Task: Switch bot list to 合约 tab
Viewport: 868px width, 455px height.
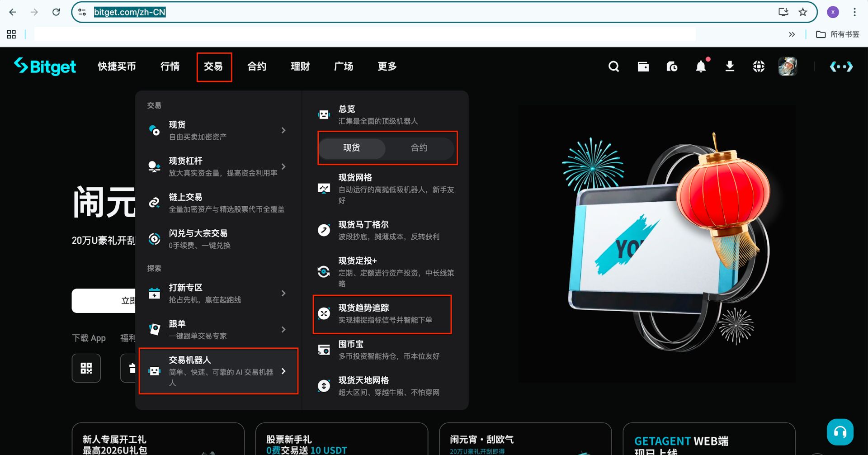Action: [x=419, y=148]
